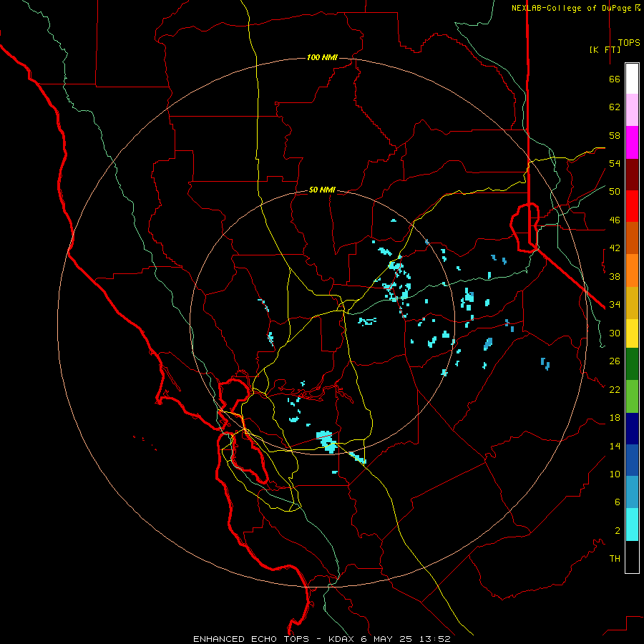The width and height of the screenshot is (644, 644).
Task: Click the black TH legend swatch
Action: 632,557
